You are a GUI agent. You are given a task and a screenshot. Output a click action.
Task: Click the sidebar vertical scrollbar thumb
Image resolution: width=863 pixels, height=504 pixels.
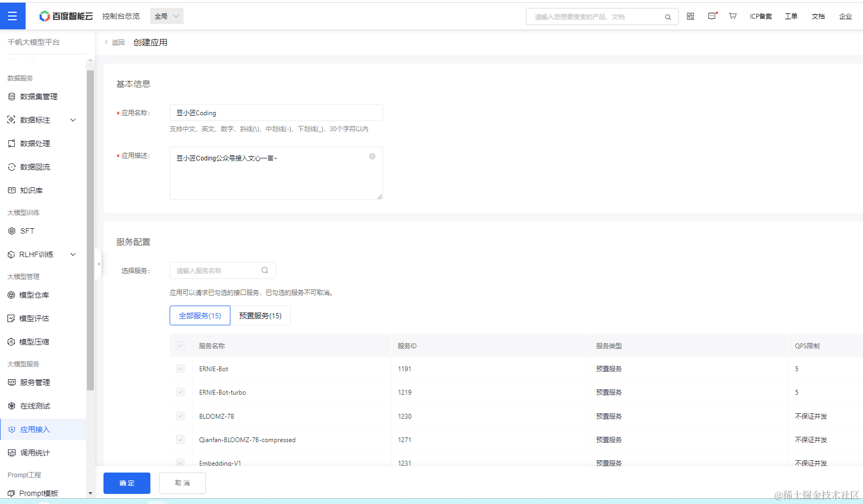click(x=90, y=230)
